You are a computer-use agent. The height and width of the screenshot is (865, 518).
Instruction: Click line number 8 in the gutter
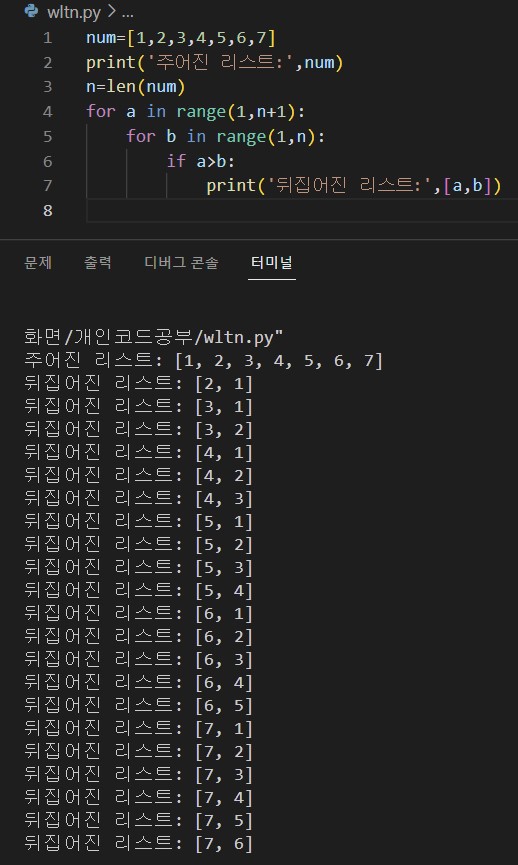point(47,210)
